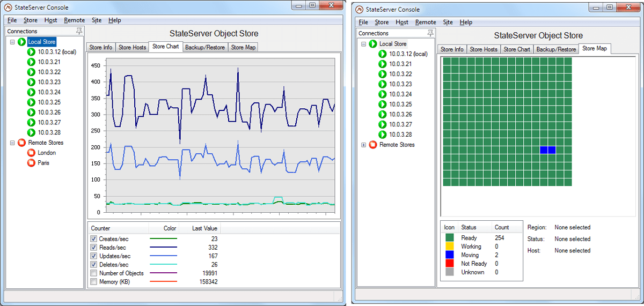Click green play icon beside 10.0.3.28 in right window
Screen dimensions: 644x306
pyautogui.click(x=383, y=135)
